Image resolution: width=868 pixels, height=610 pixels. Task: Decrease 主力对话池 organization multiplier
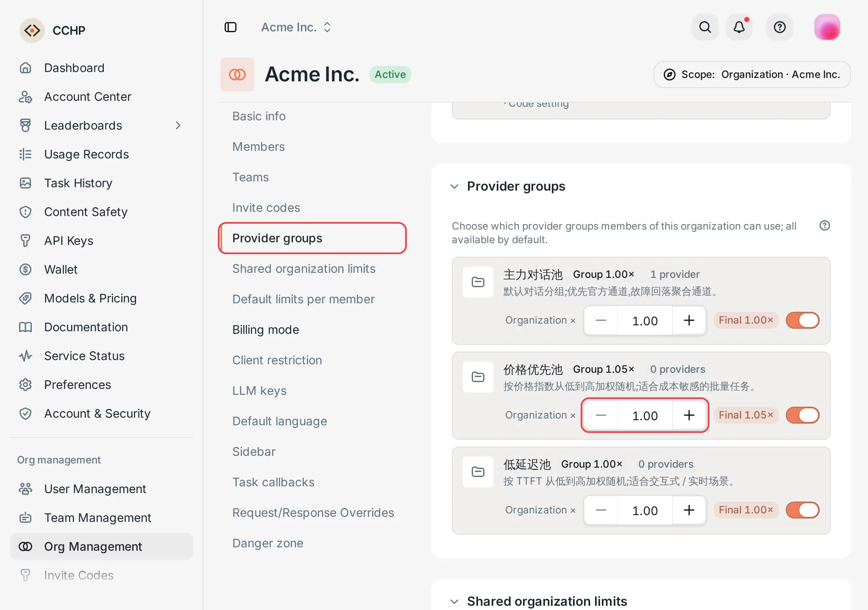click(x=601, y=320)
